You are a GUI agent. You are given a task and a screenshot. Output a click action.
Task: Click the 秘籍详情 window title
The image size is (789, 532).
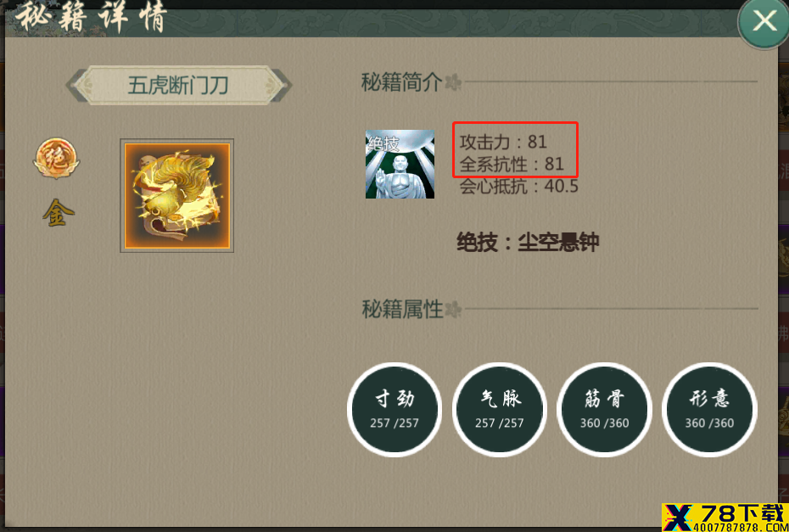click(91, 18)
